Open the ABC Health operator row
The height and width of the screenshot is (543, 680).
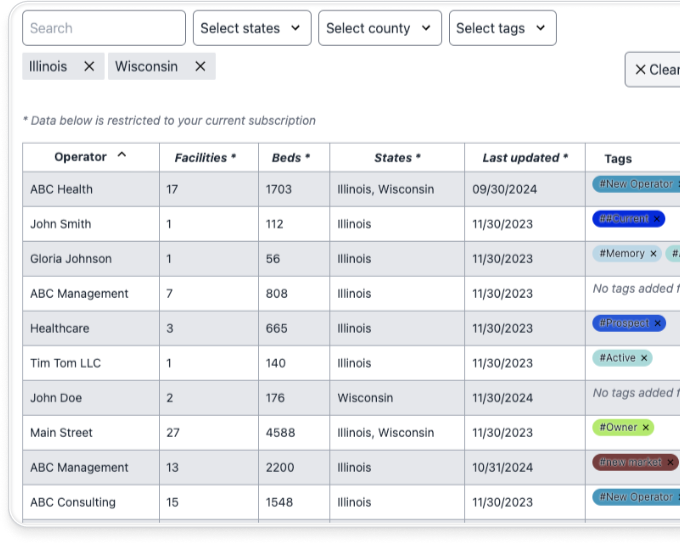[x=61, y=189]
